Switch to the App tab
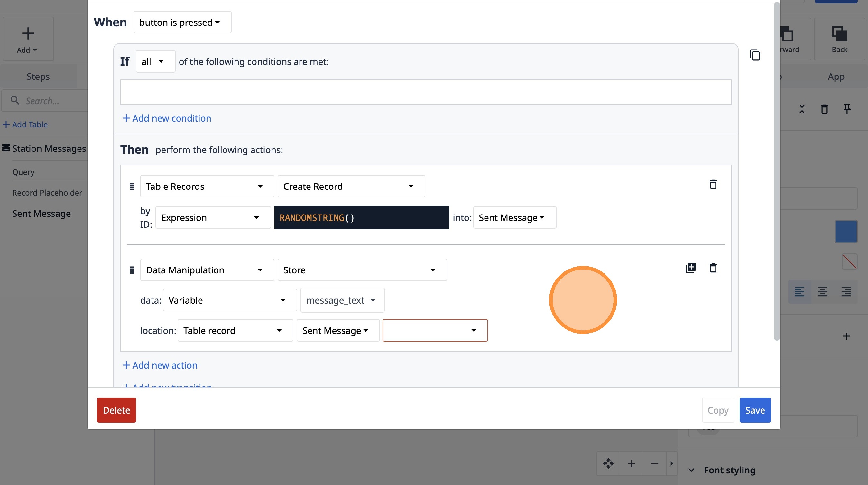This screenshot has width=868, height=485. pyautogui.click(x=836, y=77)
